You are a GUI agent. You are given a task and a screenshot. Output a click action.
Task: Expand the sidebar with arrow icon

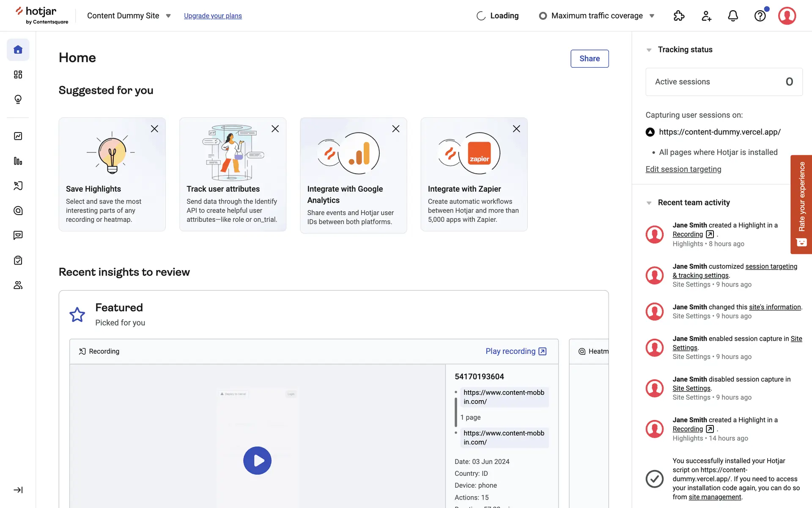[18, 490]
